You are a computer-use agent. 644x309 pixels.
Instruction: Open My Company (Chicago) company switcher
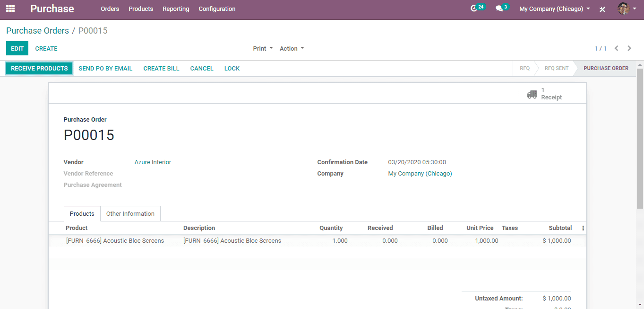tap(555, 9)
